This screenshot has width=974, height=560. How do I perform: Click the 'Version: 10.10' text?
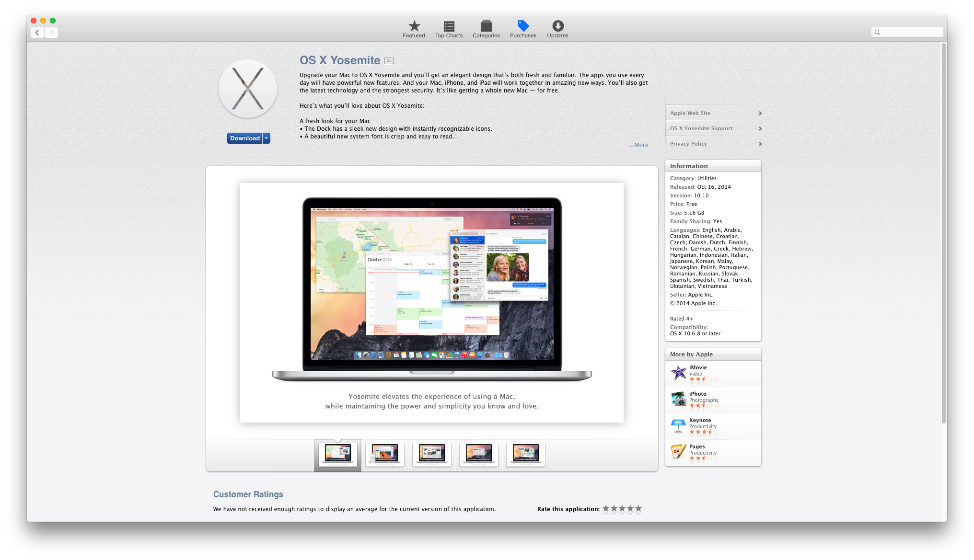(x=689, y=195)
